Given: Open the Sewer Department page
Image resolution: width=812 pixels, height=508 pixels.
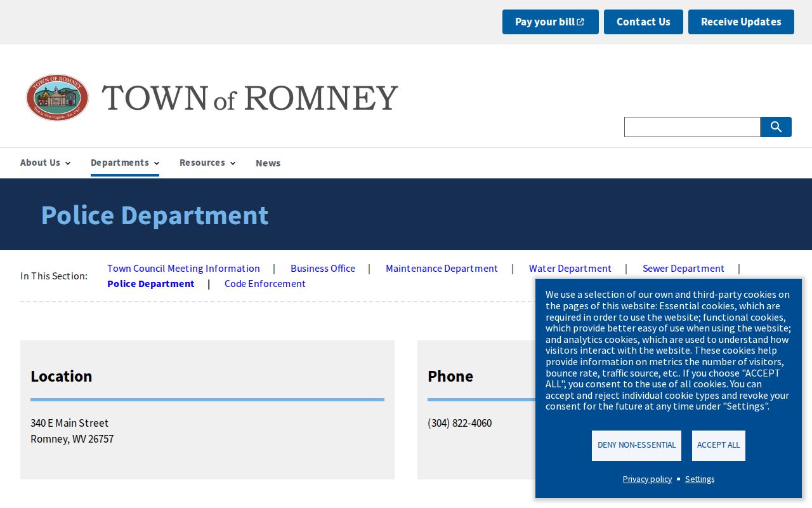Looking at the screenshot, I should 683,268.
